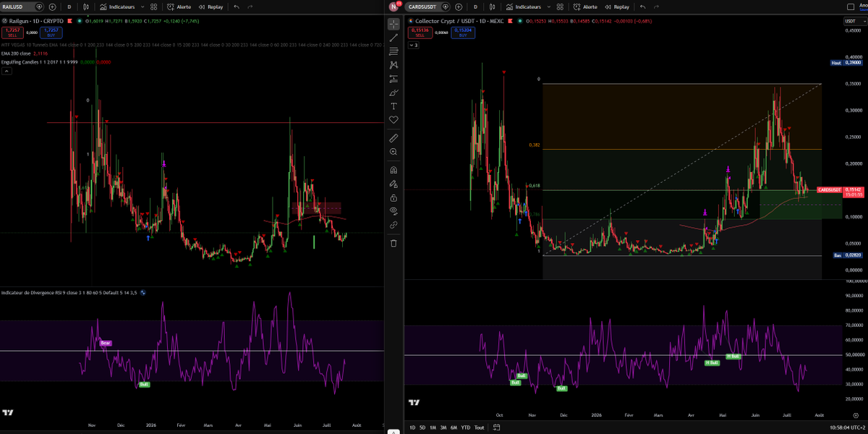The width and height of the screenshot is (868, 434).
Task: Start Replay on the RAILUSD chart
Action: coord(210,7)
